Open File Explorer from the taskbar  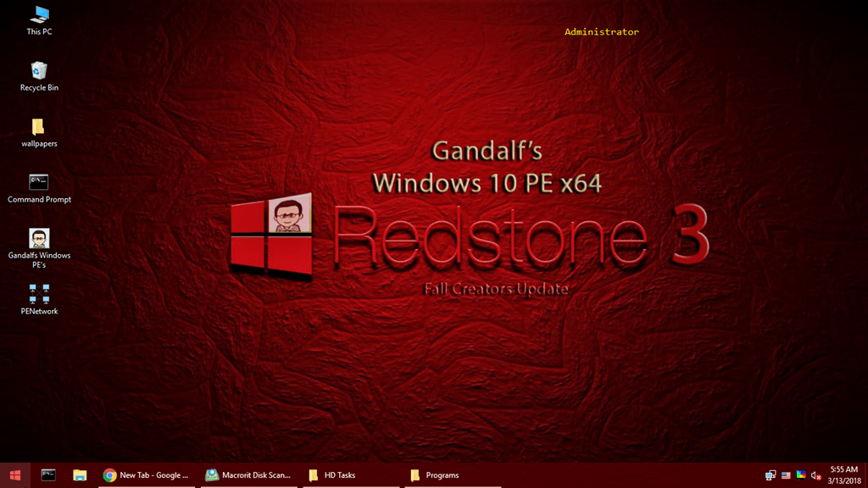[80, 475]
